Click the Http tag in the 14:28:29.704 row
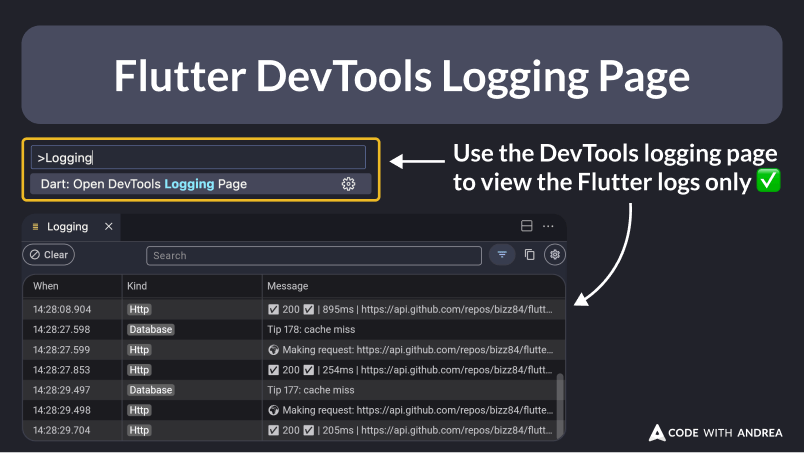 139,430
